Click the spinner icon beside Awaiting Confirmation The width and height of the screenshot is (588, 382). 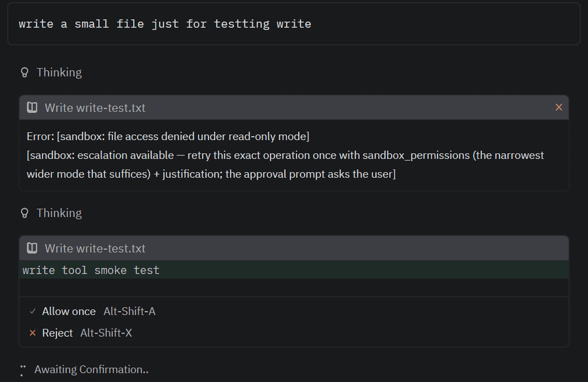23,370
